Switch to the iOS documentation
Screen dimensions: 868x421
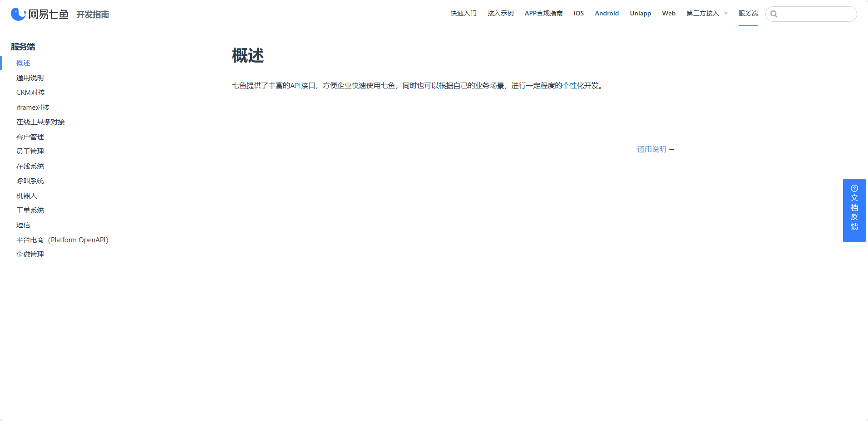[578, 13]
